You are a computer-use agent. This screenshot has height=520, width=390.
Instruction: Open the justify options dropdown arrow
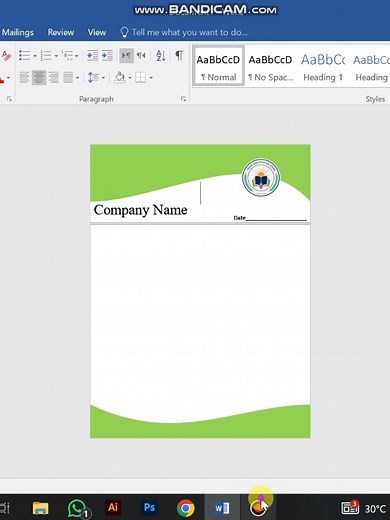click(x=78, y=78)
